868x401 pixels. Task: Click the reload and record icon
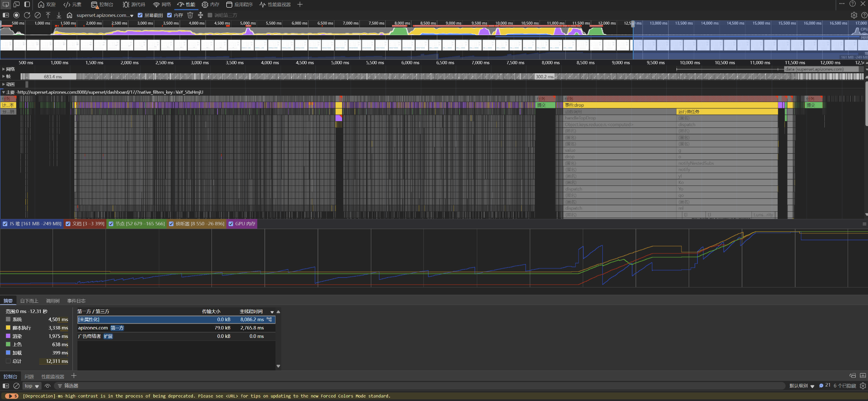point(27,15)
